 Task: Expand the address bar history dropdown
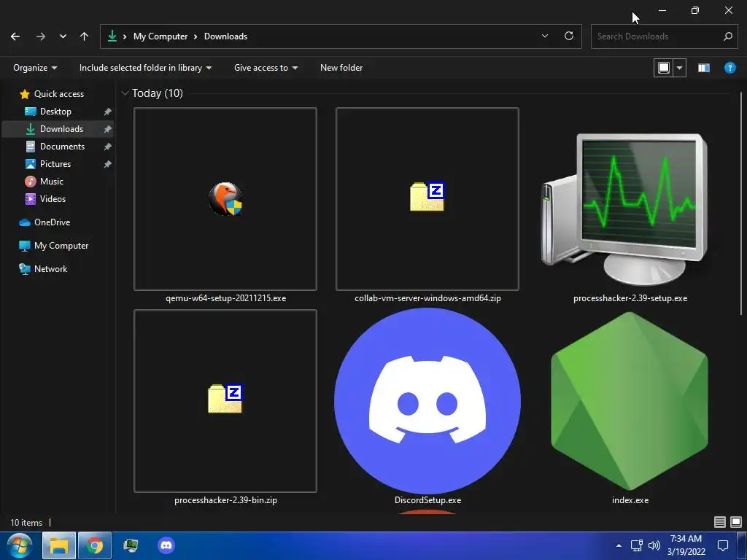tap(545, 36)
